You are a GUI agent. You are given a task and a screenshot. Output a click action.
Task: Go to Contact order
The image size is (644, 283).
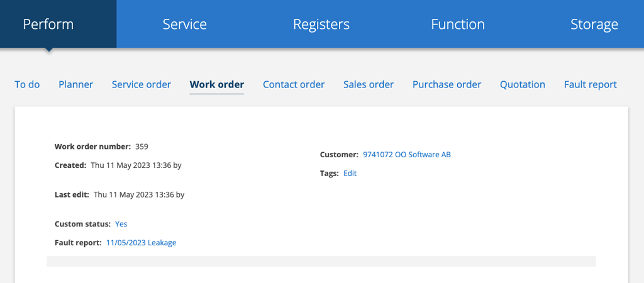[294, 84]
